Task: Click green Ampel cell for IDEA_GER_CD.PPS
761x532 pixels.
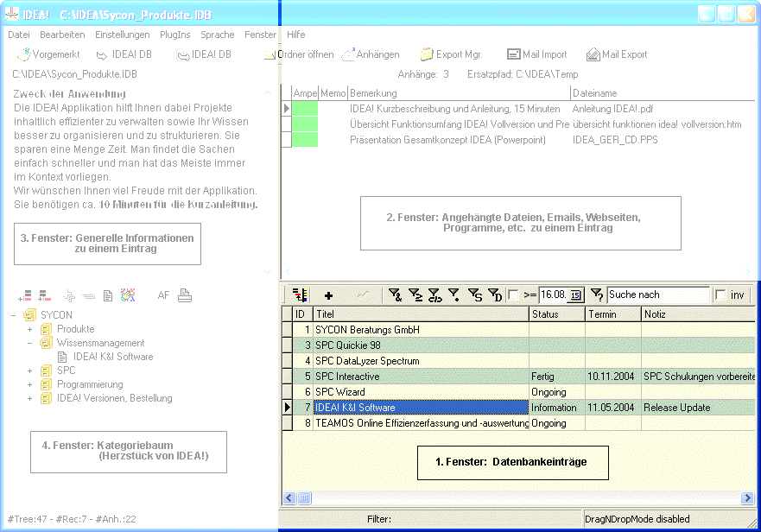Action: coord(305,140)
